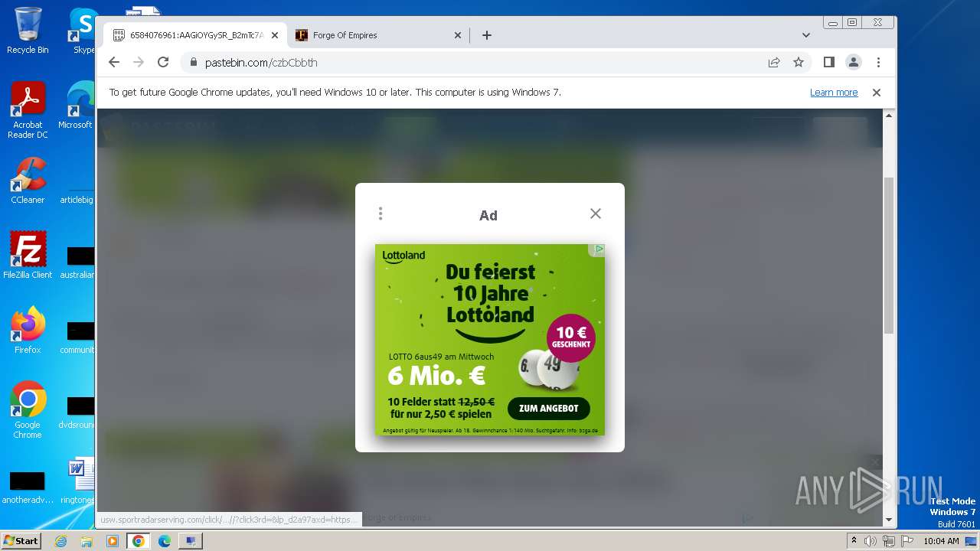
Task: Open volume control in system tray
Action: pyautogui.click(x=871, y=541)
